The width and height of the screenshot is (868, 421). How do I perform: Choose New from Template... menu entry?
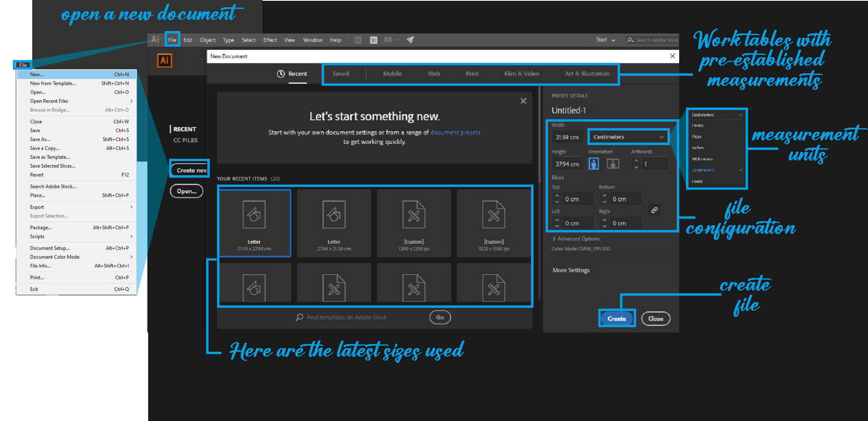76,83
